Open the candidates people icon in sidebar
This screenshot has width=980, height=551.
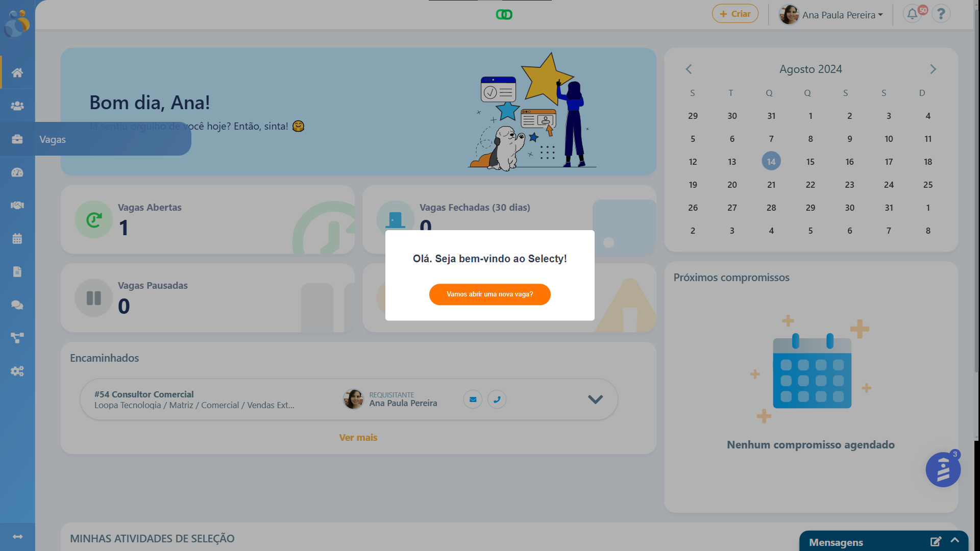click(x=17, y=106)
